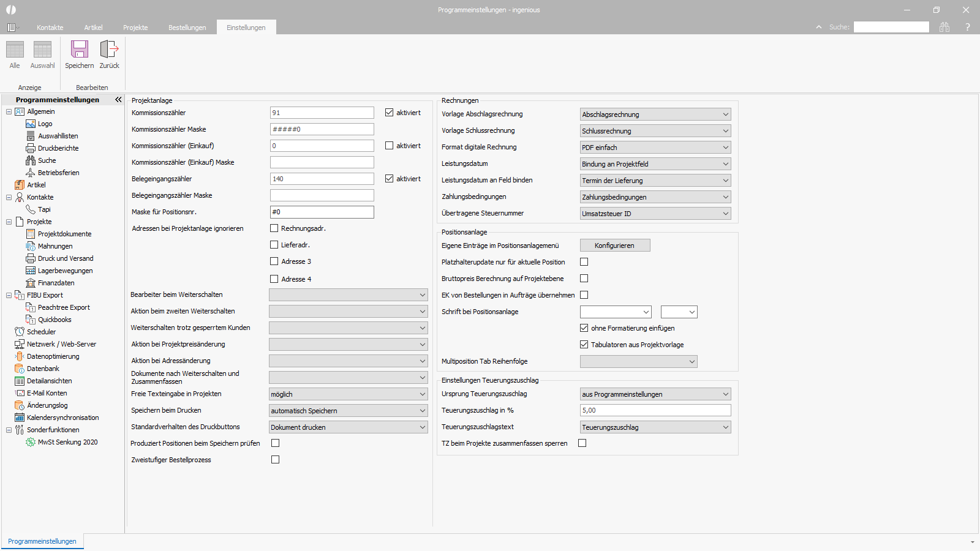Open E-Mail Konten icon
Viewport: 980px width, 551px height.
[20, 393]
